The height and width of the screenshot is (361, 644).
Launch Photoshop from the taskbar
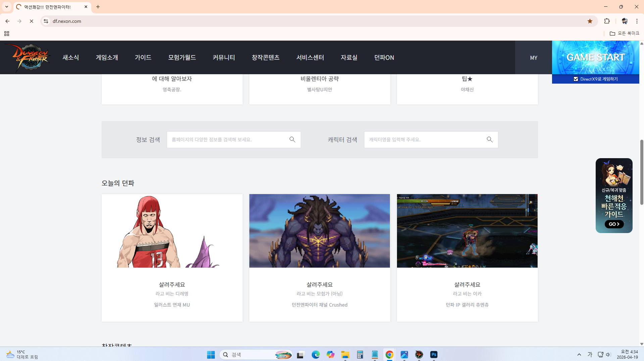434,355
